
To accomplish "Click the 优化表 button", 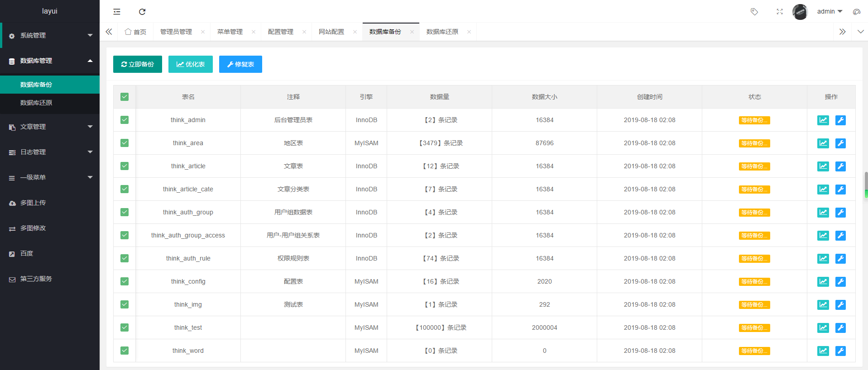I will 191,64.
